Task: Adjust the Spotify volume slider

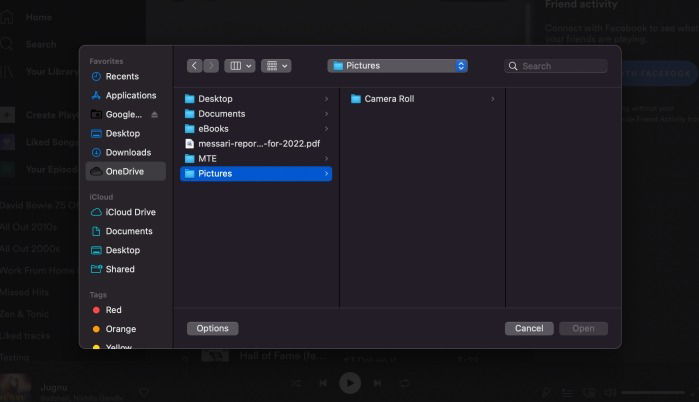Action: pos(654,393)
